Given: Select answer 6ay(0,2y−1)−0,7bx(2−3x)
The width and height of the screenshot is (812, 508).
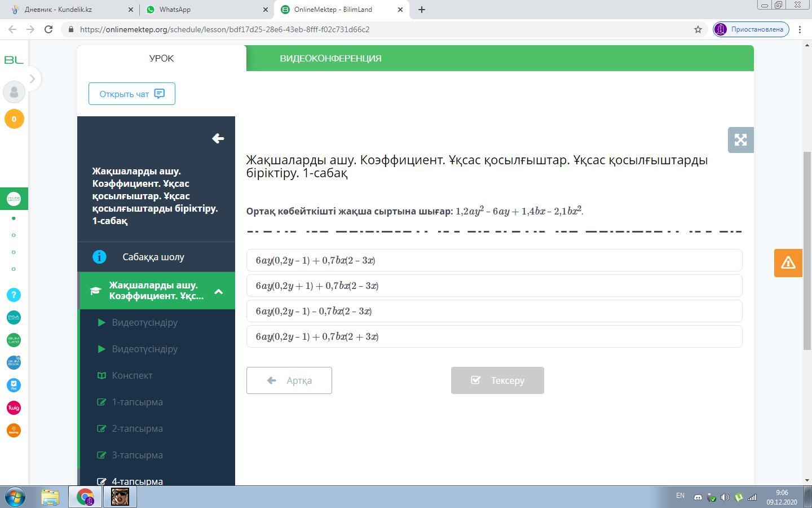Looking at the screenshot, I should (494, 311).
